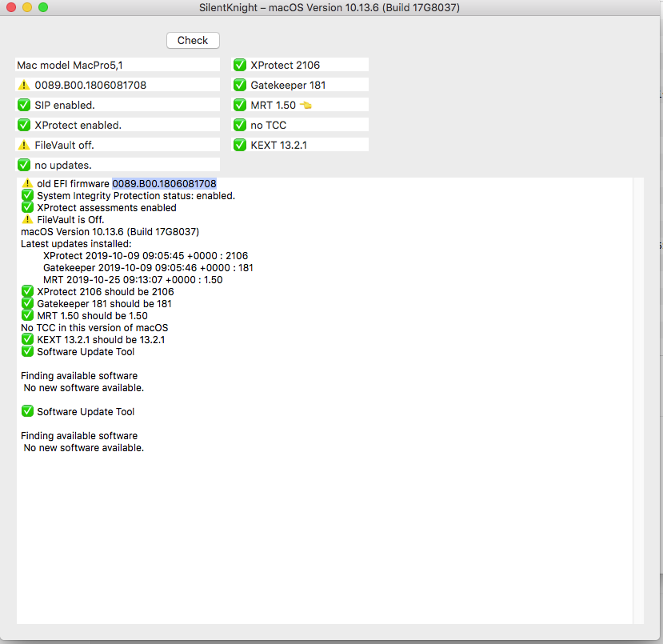Click the warning icon beside 0089.B00.1806081708 field
The height and width of the screenshot is (644, 663).
point(24,85)
